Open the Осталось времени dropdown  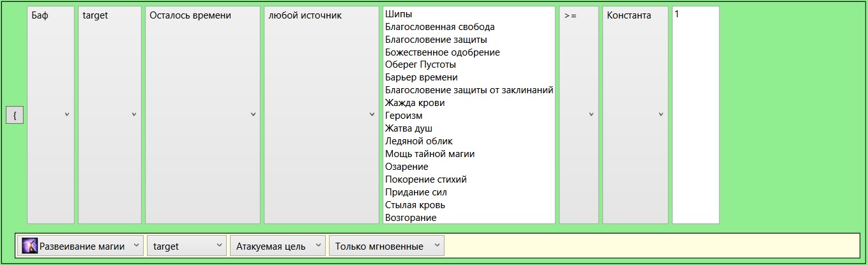(202, 115)
